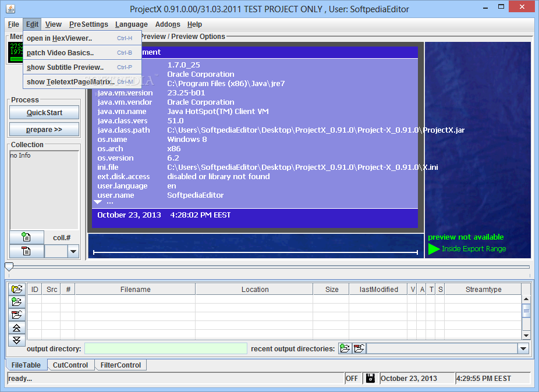Image resolution: width=539 pixels, height=392 pixels.
Task: Click the QuickStart button
Action: [44, 113]
